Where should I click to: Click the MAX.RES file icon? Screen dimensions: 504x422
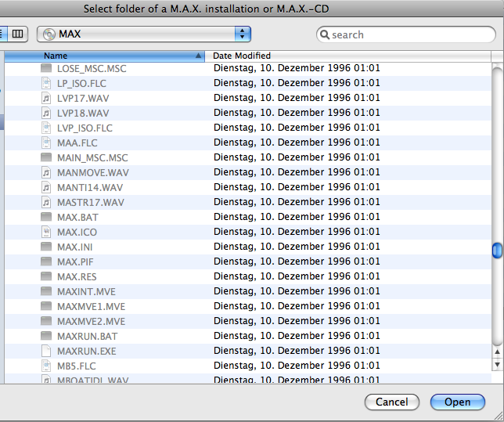point(46,276)
